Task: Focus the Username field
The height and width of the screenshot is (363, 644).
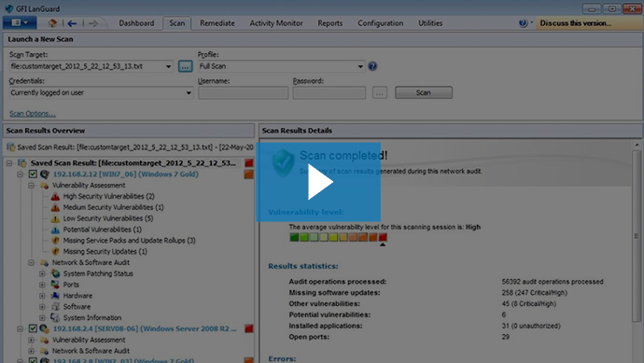Action: pos(244,92)
